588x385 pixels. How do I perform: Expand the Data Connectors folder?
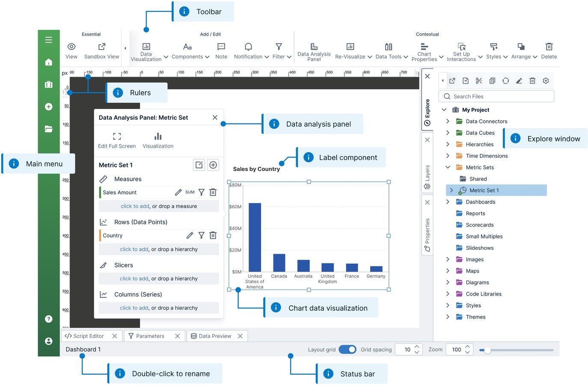[x=448, y=121]
